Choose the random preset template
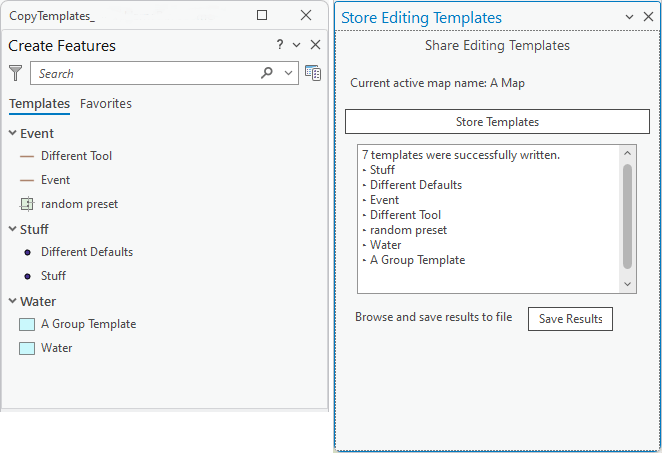Image resolution: width=668 pixels, height=453 pixels. coord(79,204)
